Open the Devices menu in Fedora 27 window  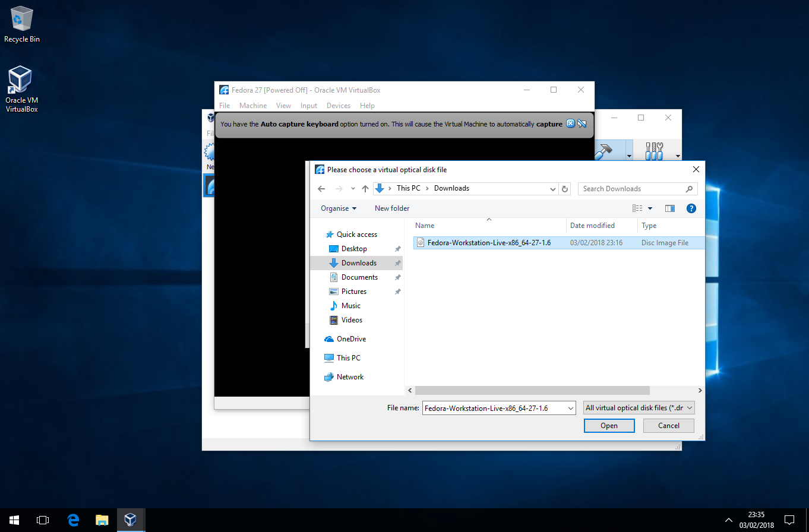coord(339,106)
